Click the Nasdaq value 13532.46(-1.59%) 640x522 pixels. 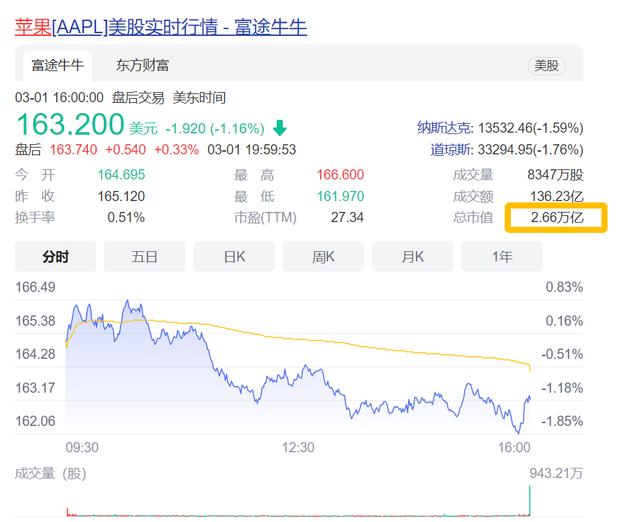530,128
